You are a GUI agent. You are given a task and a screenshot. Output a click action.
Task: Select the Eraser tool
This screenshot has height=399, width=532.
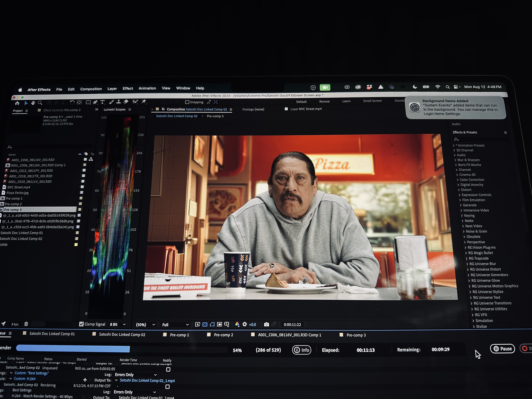point(126,102)
